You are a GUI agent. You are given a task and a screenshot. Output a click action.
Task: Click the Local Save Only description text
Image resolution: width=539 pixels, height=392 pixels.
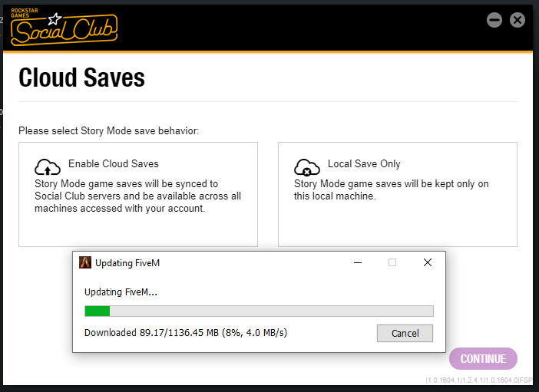(392, 190)
